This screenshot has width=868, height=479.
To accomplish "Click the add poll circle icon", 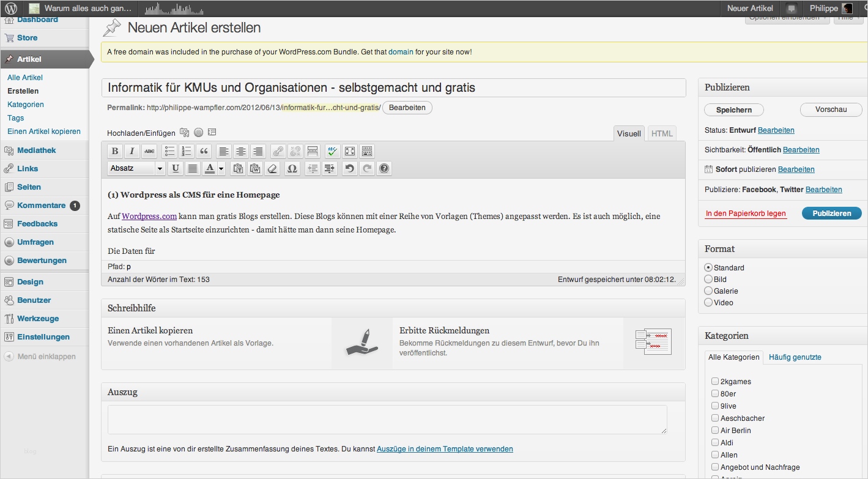I will click(x=199, y=133).
